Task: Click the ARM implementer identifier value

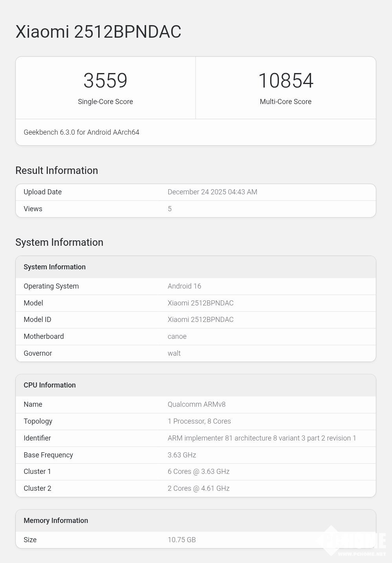Action: (262, 438)
